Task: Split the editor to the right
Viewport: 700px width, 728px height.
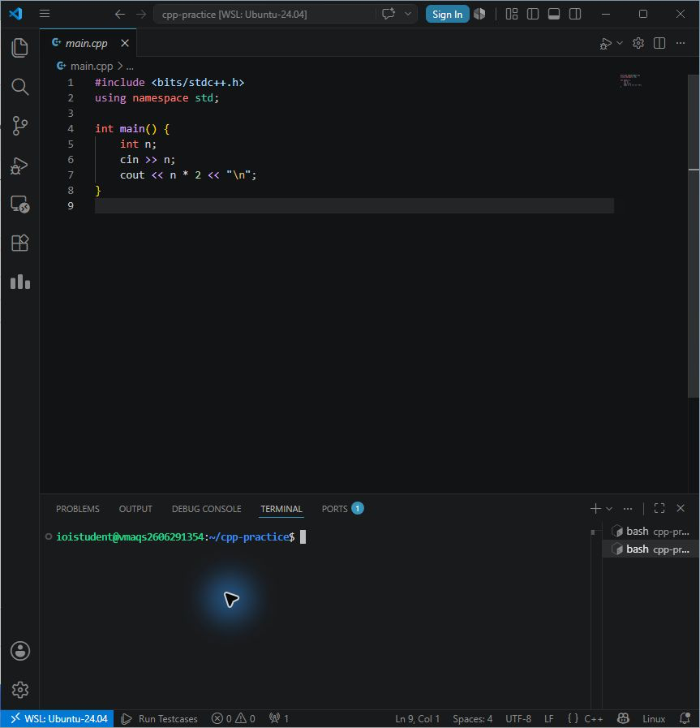Action: coord(659,43)
